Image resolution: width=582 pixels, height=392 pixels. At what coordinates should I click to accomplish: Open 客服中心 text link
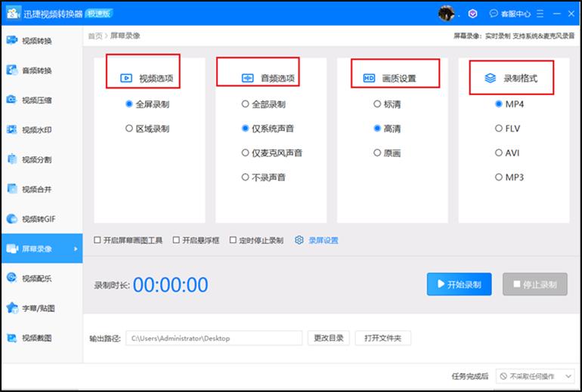tap(515, 14)
